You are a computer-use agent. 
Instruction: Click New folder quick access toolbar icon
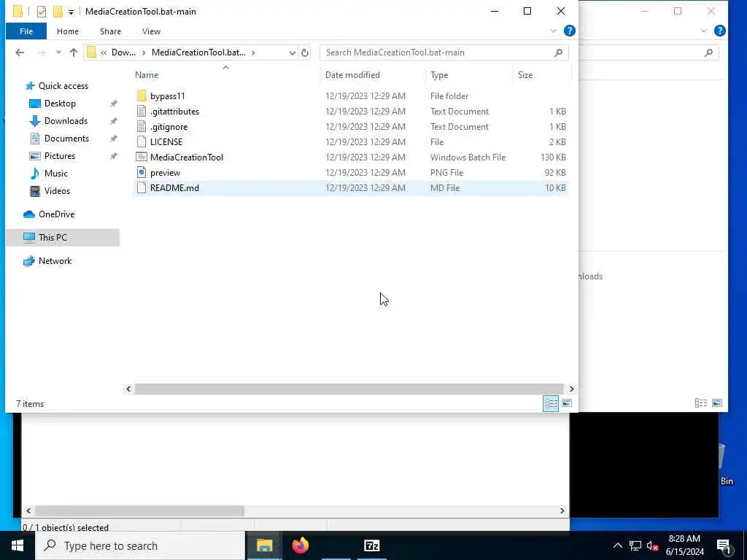tap(58, 12)
